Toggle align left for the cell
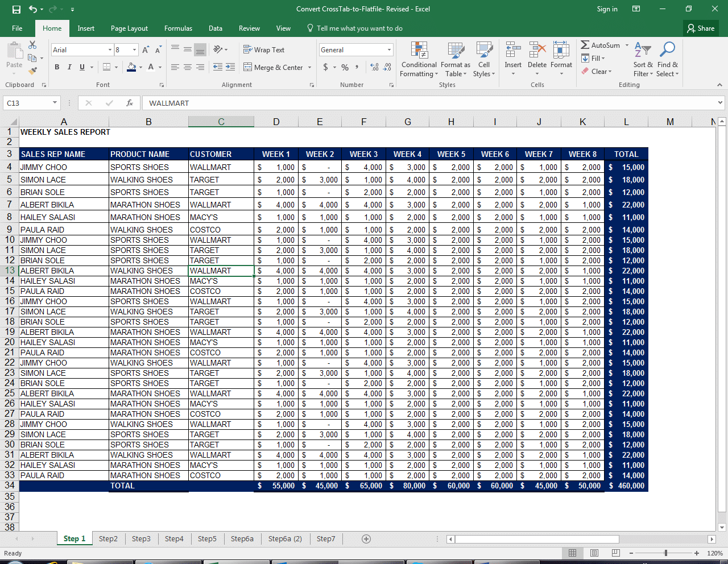The height and width of the screenshot is (564, 728). pos(175,67)
